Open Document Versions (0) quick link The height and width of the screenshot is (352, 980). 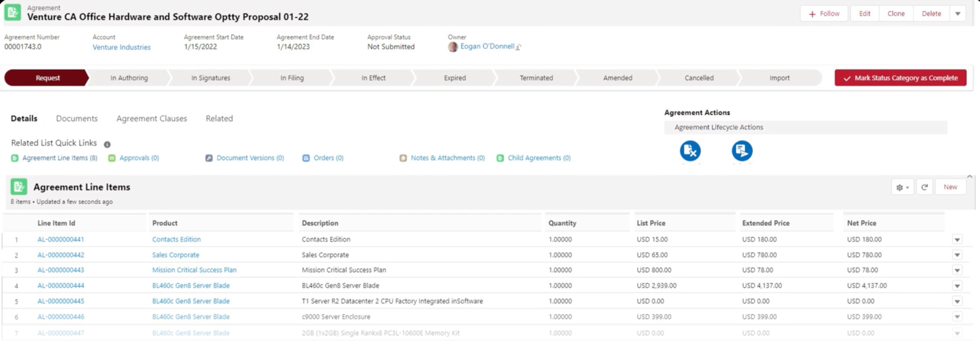point(250,158)
